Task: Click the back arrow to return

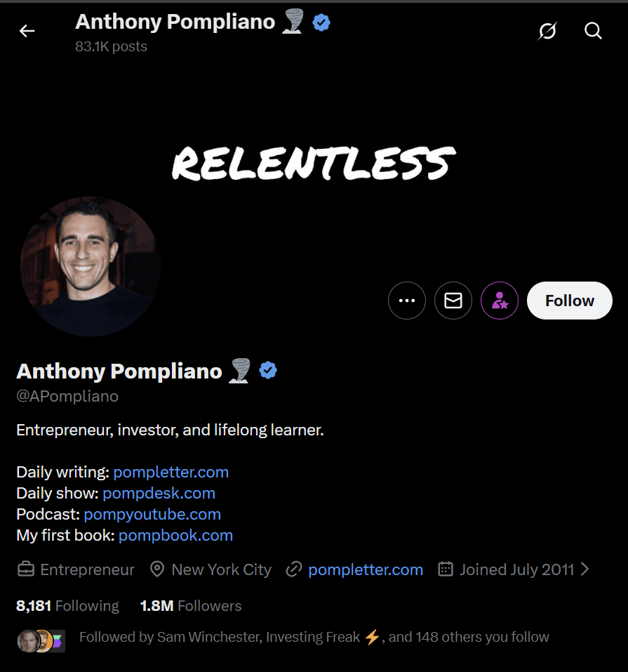Action: pyautogui.click(x=27, y=31)
